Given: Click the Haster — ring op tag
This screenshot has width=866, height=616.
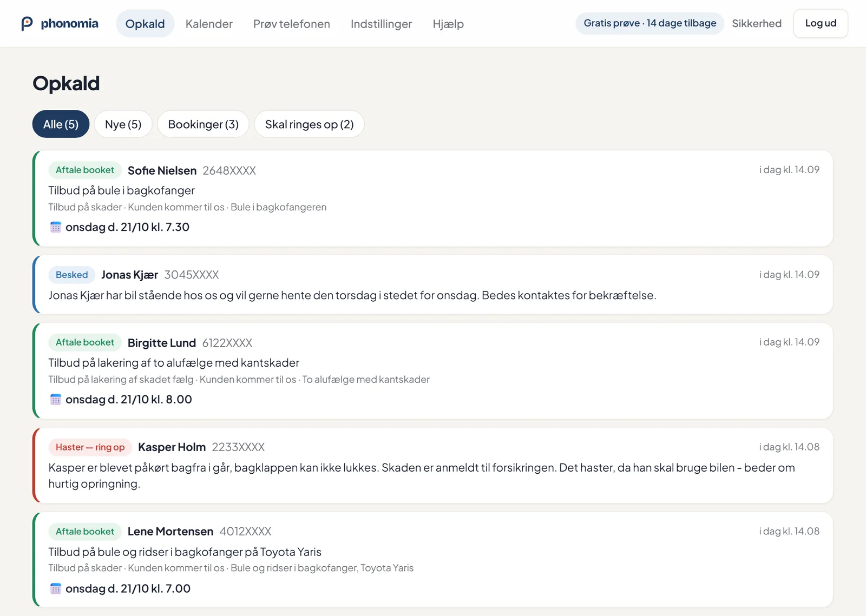Looking at the screenshot, I should click(x=90, y=447).
